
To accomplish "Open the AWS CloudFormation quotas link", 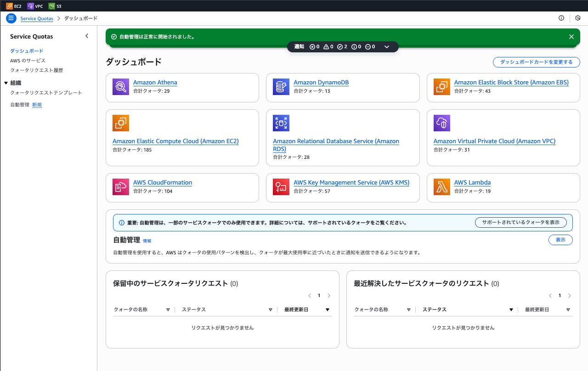I will 163,182.
